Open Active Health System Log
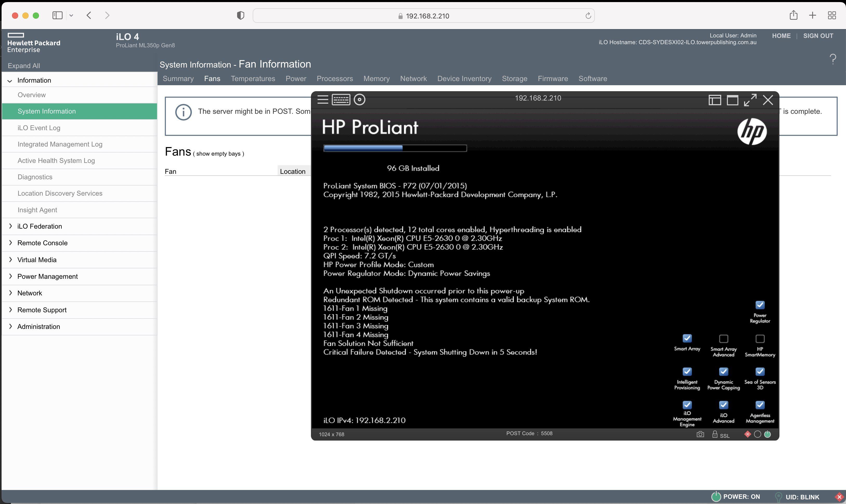Image resolution: width=846 pixels, height=504 pixels. (56, 161)
